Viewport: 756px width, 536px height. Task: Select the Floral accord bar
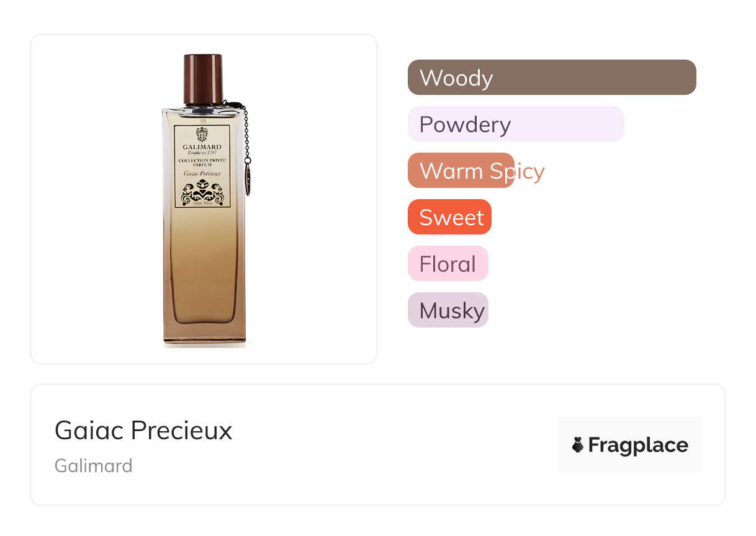[x=448, y=264]
